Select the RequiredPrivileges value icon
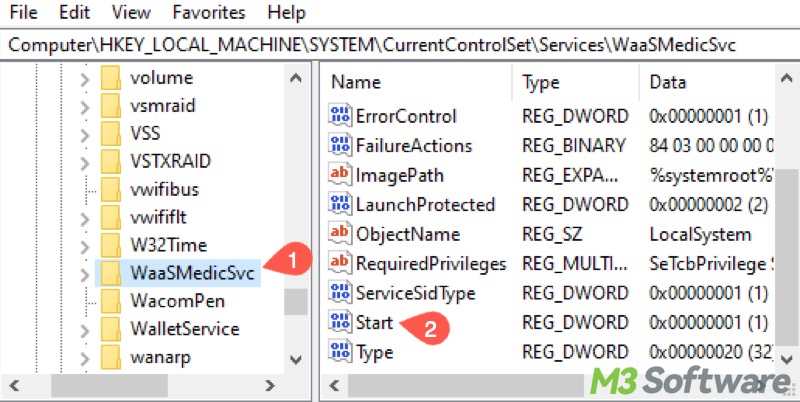This screenshot has width=800, height=402. point(340,263)
